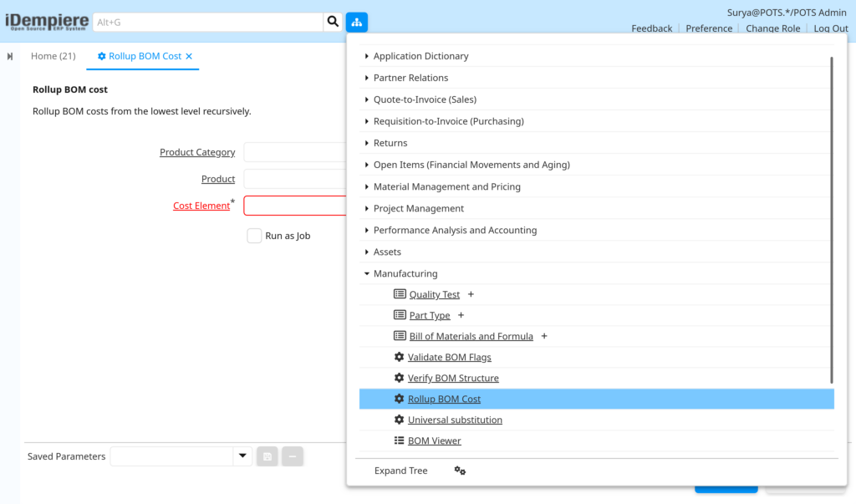Screen dimensions: 856x504
Task: Close the Rollup BOM Cost tab
Action: 189,56
